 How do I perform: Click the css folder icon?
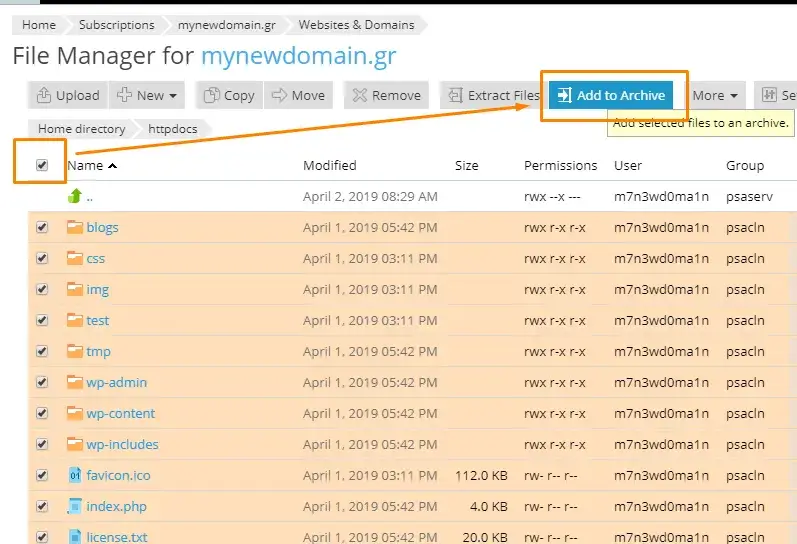pos(75,258)
